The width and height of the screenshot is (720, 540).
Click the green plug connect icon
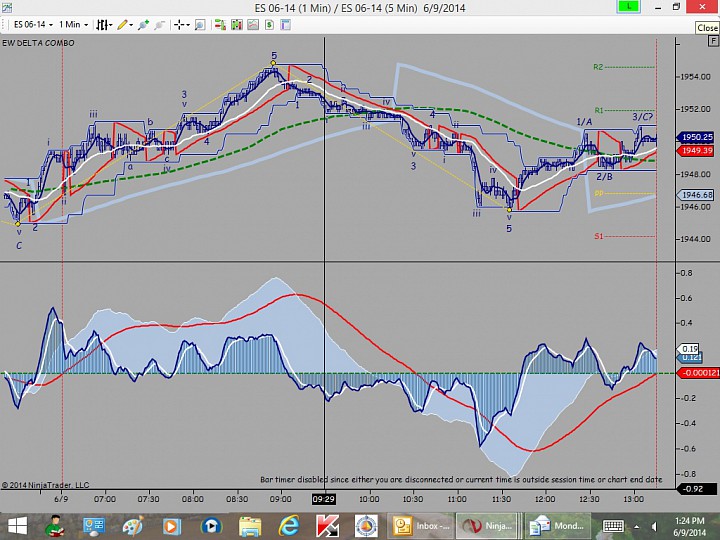[x=143, y=25]
